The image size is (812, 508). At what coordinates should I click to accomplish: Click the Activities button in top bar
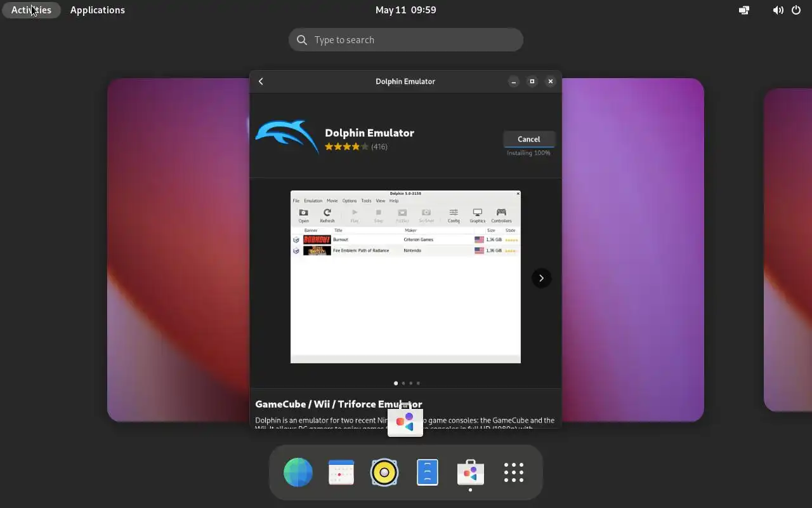coord(31,10)
